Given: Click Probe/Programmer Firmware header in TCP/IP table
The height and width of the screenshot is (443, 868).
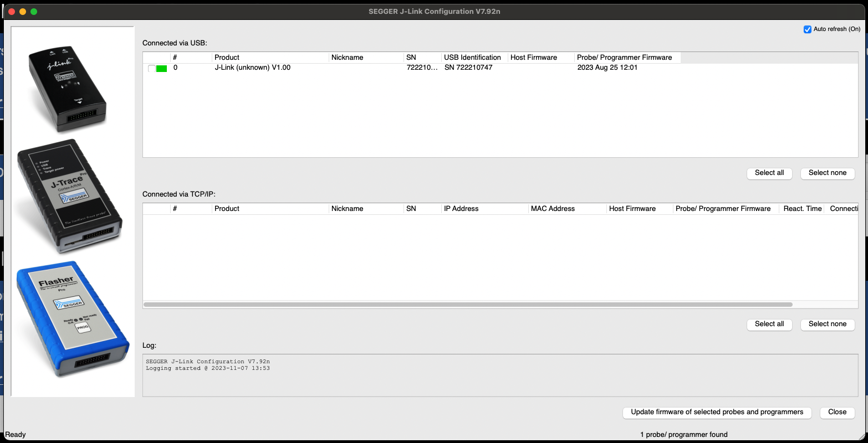Looking at the screenshot, I should [727, 209].
